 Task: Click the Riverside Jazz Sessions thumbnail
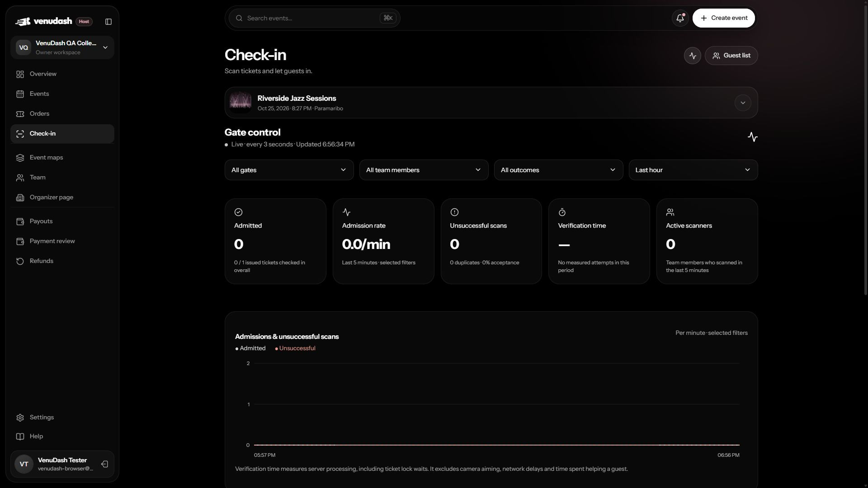pos(241,103)
